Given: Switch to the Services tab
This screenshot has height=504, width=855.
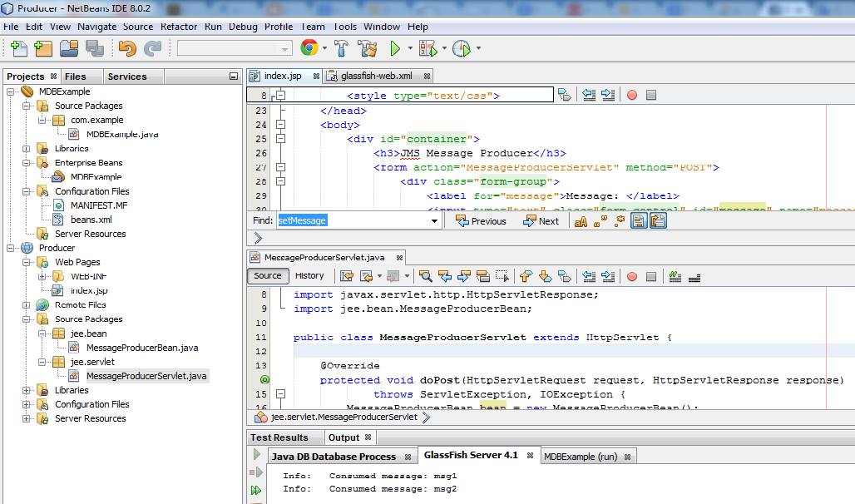Looking at the screenshot, I should (127, 77).
